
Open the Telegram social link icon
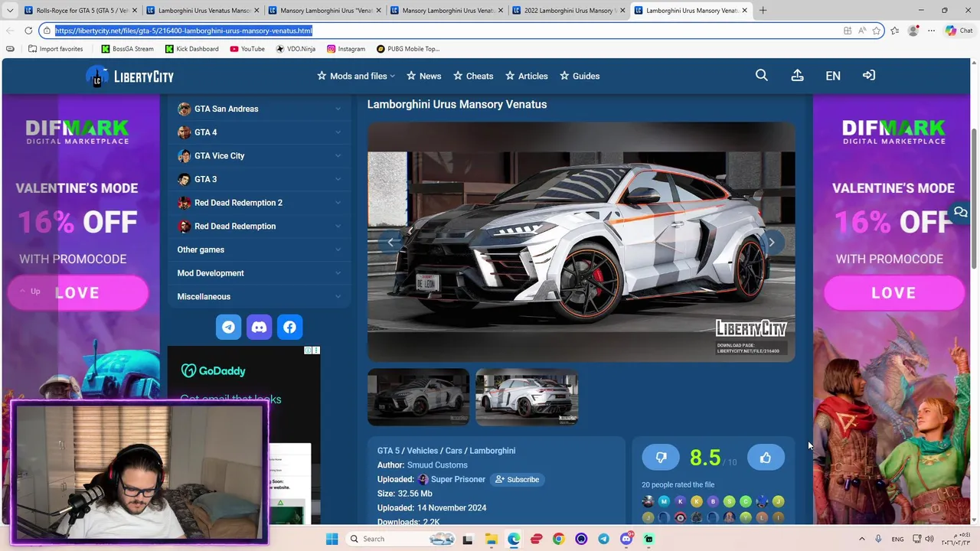coord(228,327)
